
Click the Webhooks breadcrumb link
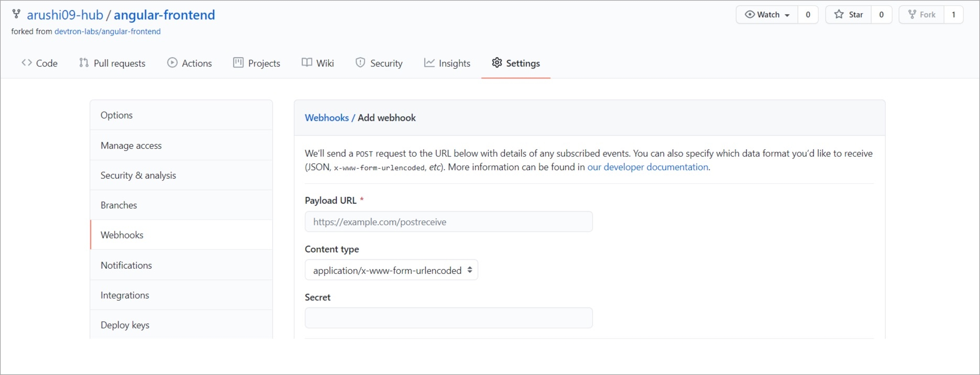(x=327, y=118)
